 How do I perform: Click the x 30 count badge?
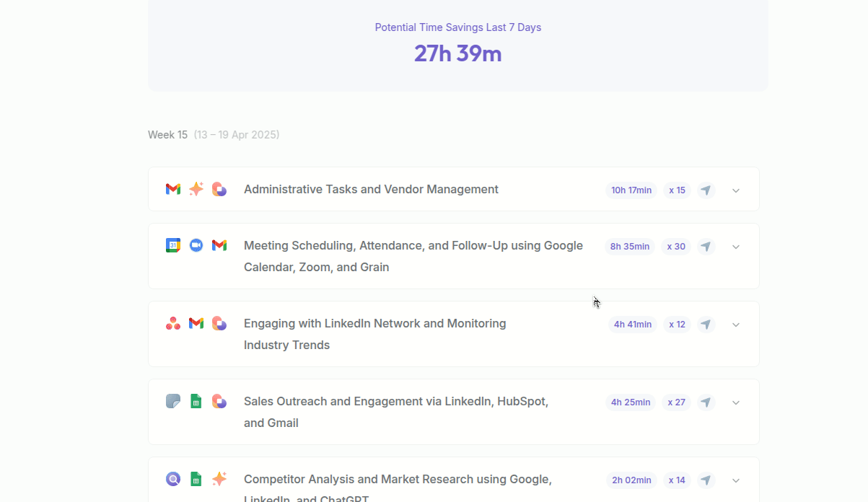[x=676, y=247]
